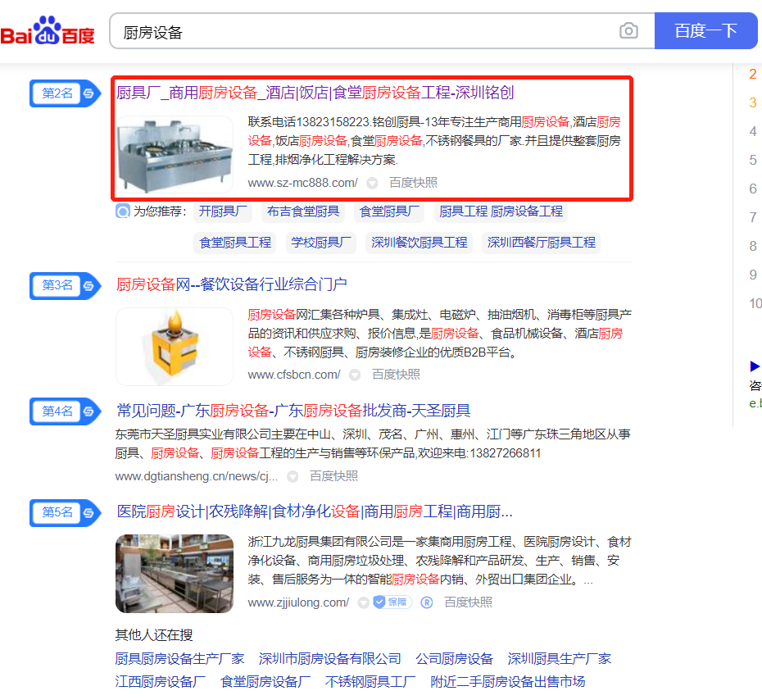Click the 为您推荐 search icon
762x700 pixels.
click(122, 211)
